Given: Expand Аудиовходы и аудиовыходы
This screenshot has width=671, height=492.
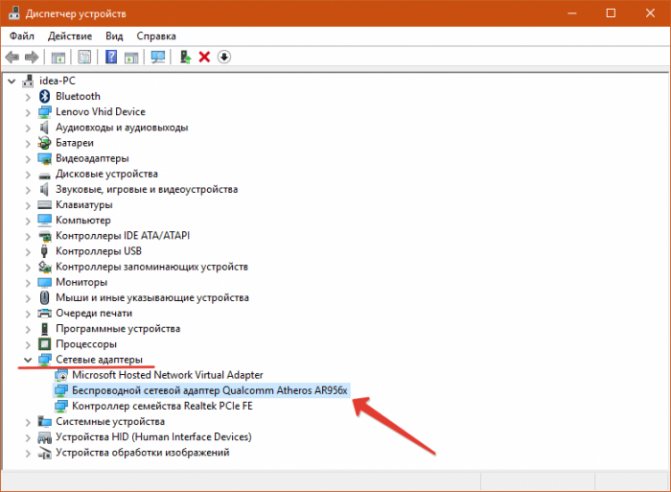Looking at the screenshot, I should [28, 128].
